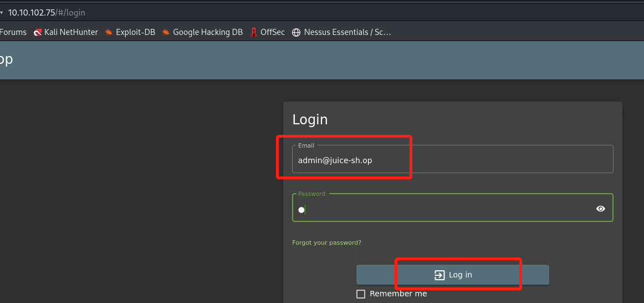Viewport: 644px width, 303px height.
Task: Click the Exploit-DB spider bookmark icon
Action: [x=109, y=32]
